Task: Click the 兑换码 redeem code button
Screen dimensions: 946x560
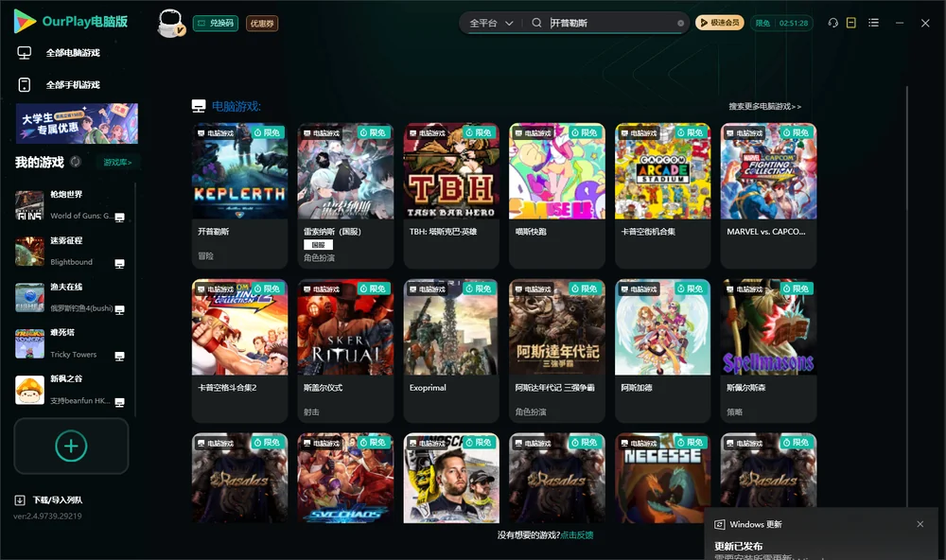Action: 216,24
